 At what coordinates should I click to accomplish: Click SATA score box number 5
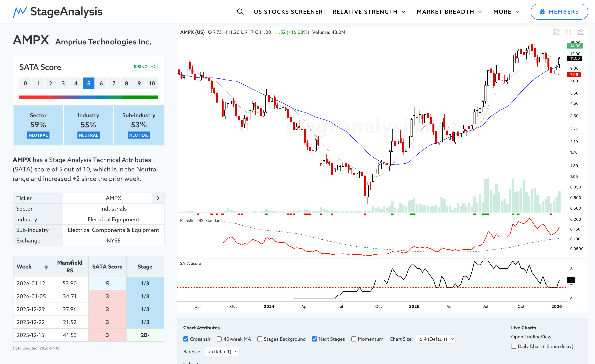point(88,83)
